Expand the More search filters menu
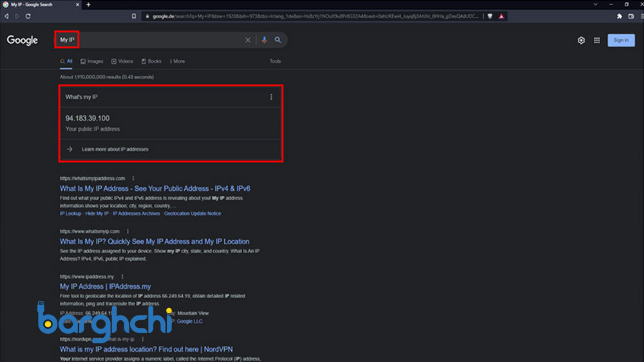This screenshot has width=644, height=362. (177, 61)
